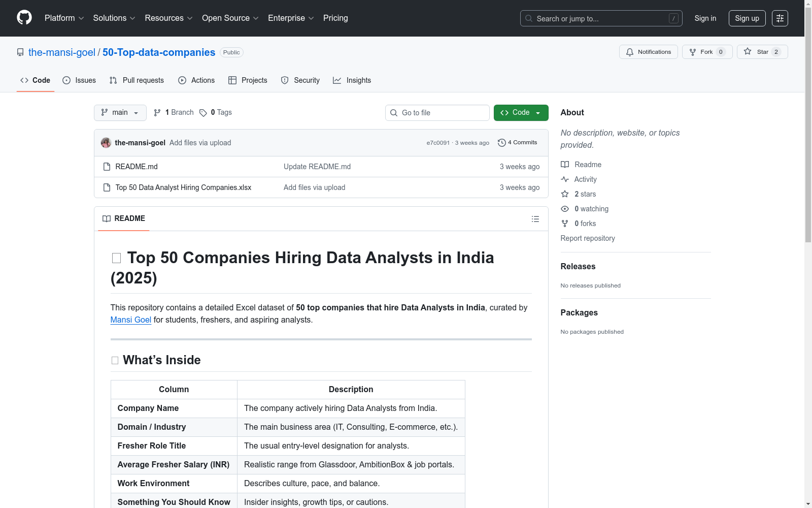The height and width of the screenshot is (508, 812).
Task: Expand the Open Source menu
Action: [x=230, y=18]
